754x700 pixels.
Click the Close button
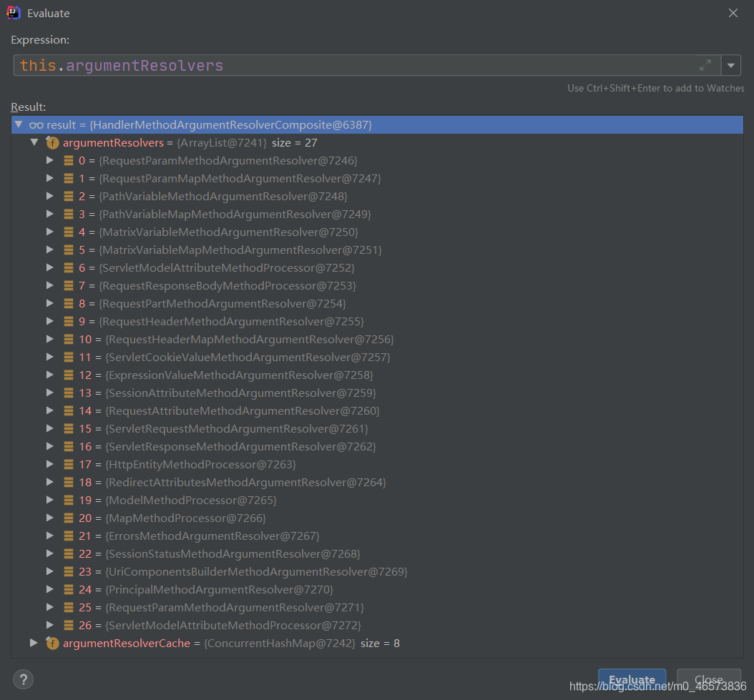point(708,679)
